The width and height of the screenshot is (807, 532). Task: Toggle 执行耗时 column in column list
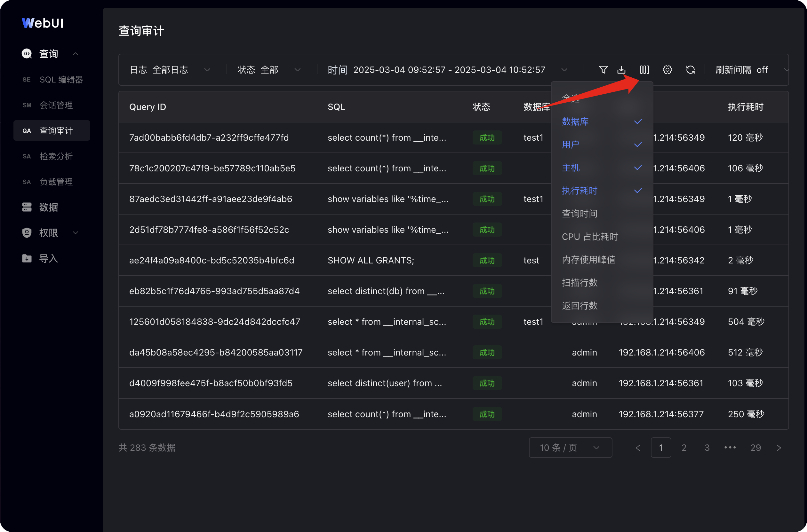[x=602, y=191]
